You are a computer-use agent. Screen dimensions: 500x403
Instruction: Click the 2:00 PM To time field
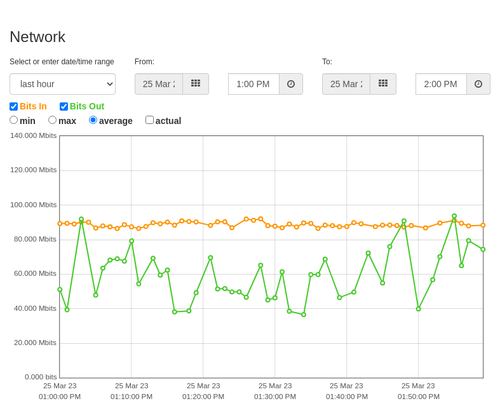tap(441, 84)
